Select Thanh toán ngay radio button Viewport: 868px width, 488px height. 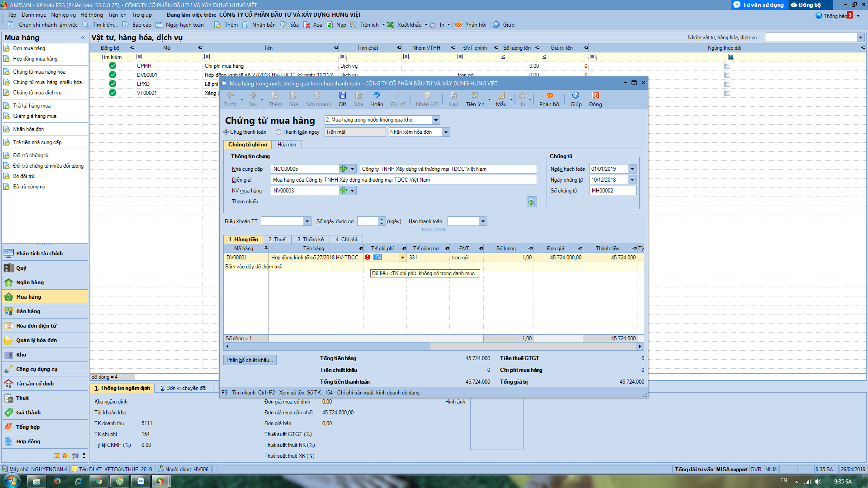point(278,132)
